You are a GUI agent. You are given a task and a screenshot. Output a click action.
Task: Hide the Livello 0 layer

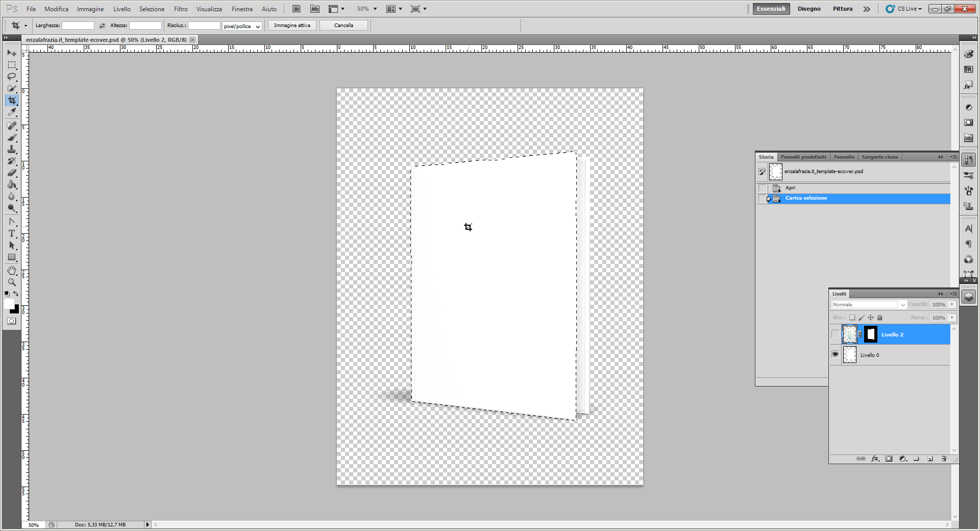pyautogui.click(x=835, y=354)
